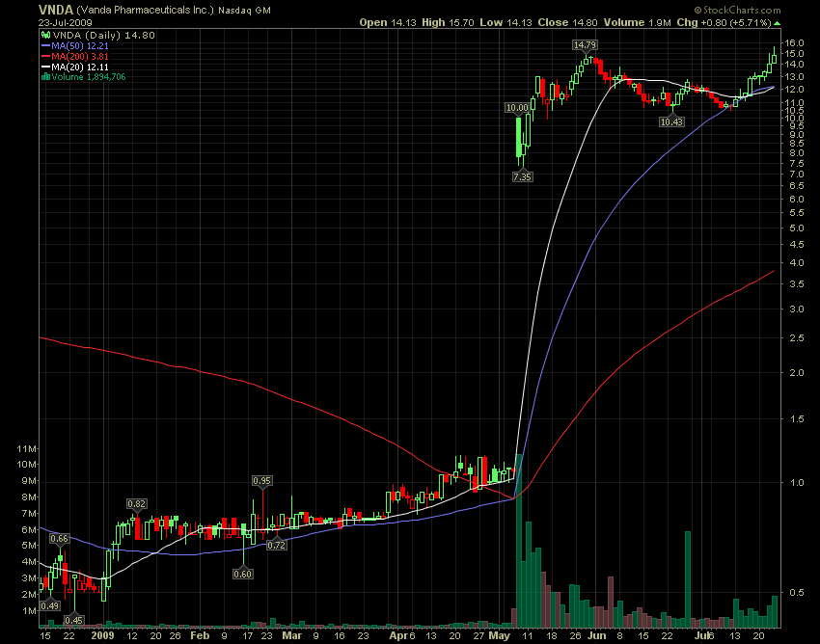The width and height of the screenshot is (820, 644).
Task: Click the 7.35 low price label
Action: (x=522, y=176)
